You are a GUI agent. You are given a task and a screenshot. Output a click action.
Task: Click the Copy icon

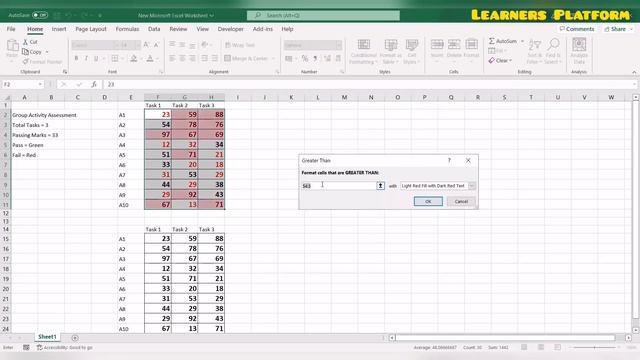(25, 52)
